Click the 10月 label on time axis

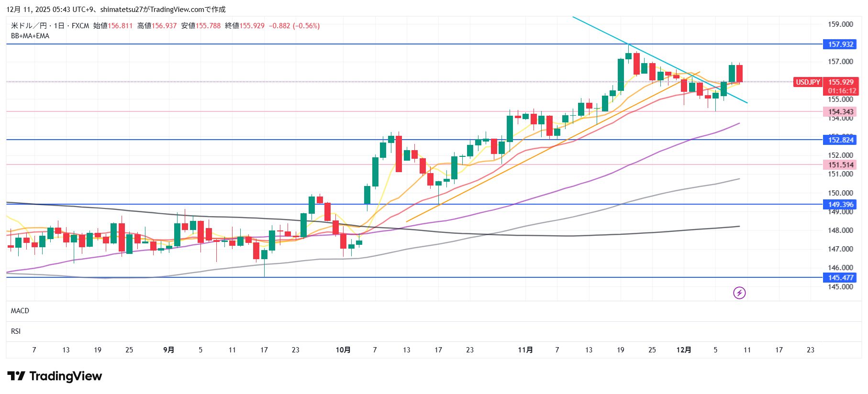pyautogui.click(x=343, y=350)
